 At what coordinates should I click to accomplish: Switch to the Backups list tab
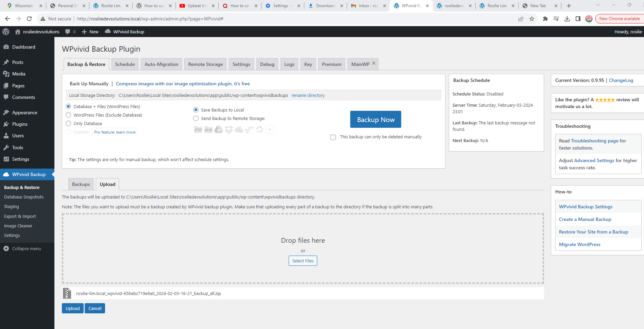pyautogui.click(x=81, y=184)
